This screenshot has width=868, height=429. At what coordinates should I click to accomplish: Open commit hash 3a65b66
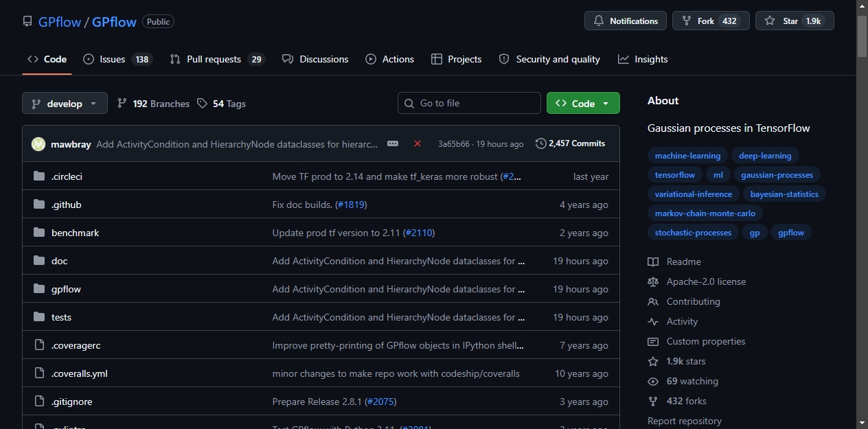pos(454,144)
